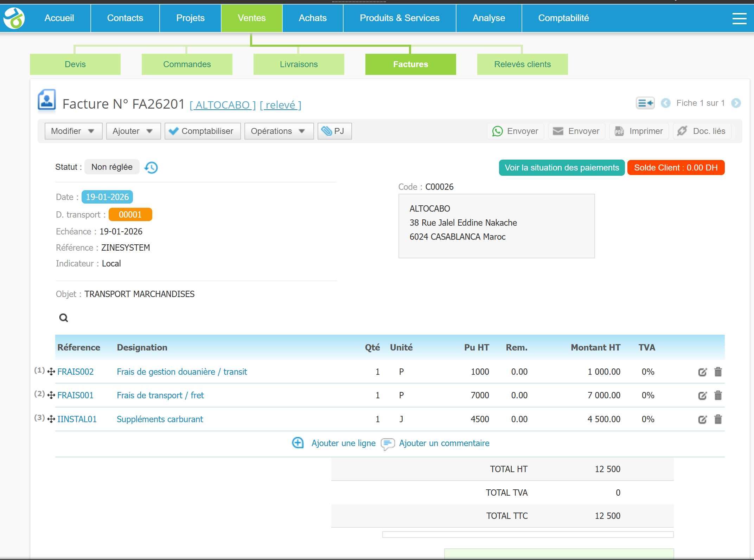Click the orange 00001 transport badge
The height and width of the screenshot is (560, 754).
[x=130, y=214]
